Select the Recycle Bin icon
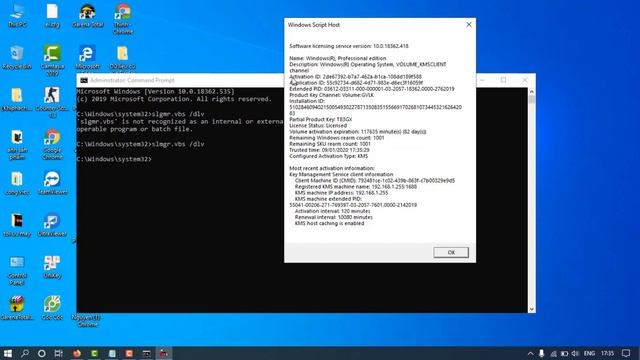 (x=17, y=58)
